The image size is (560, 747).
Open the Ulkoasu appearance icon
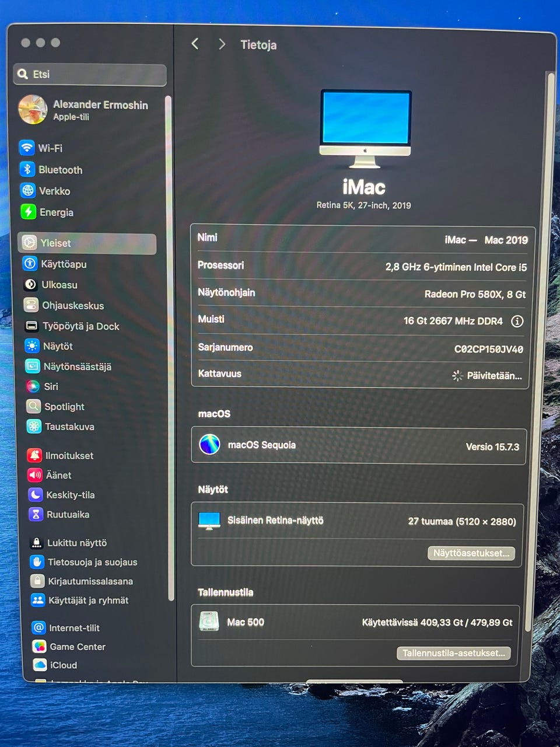click(31, 284)
